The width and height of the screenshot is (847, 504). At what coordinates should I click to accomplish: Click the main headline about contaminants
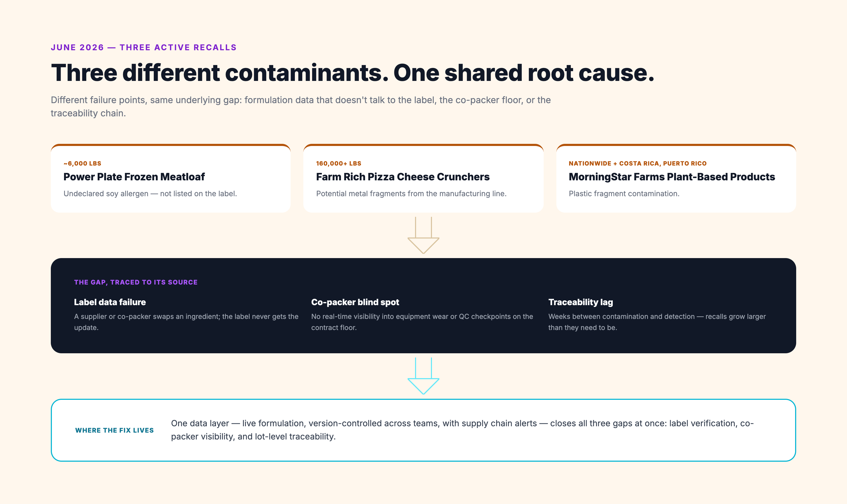(353, 73)
